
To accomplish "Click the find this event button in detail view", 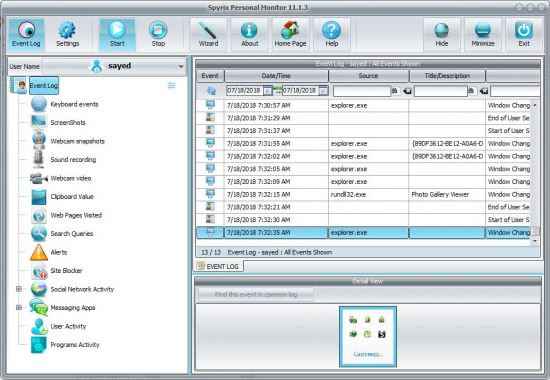I will 256,294.
